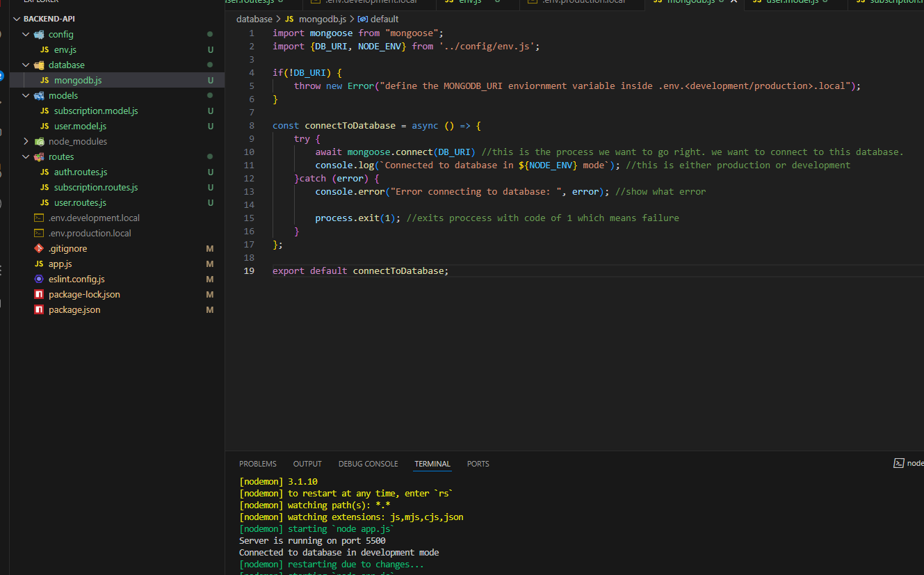Switch to the OUTPUT panel tab
The image size is (924, 575).
[x=307, y=464]
